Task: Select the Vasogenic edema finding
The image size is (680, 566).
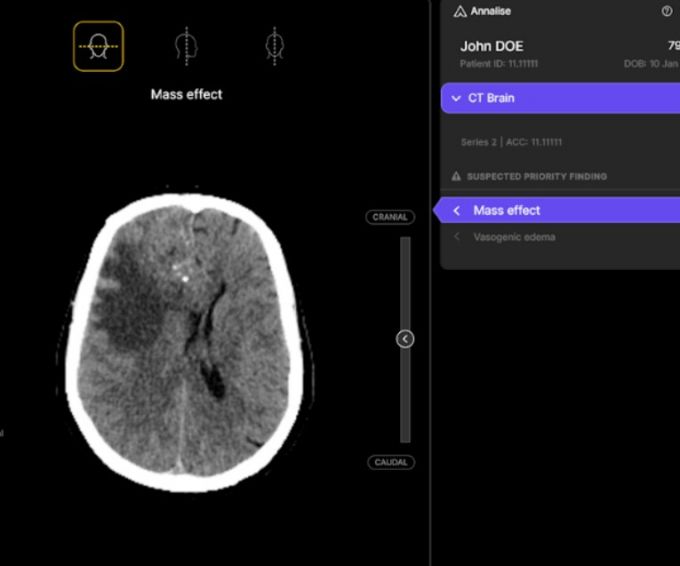Action: coord(514,237)
